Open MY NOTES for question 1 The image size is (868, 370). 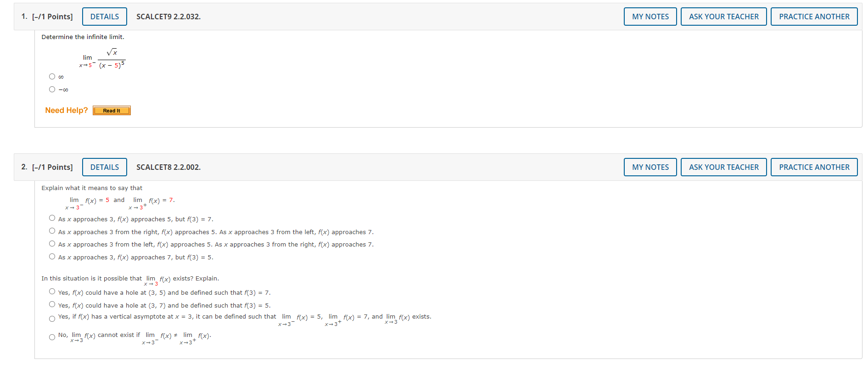pyautogui.click(x=650, y=16)
